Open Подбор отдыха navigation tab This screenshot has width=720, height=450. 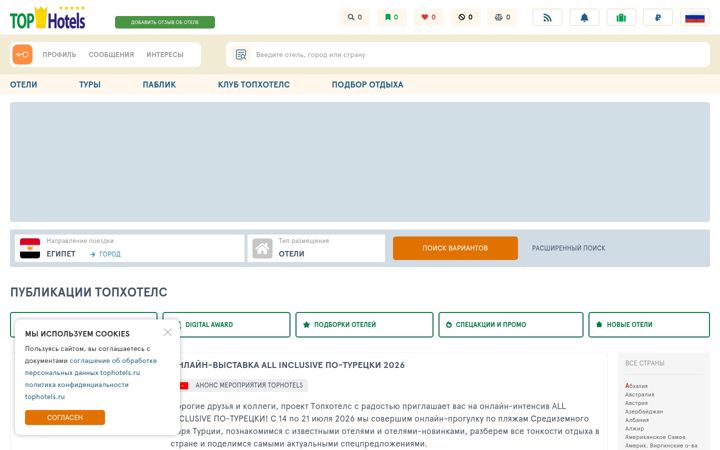367,84
